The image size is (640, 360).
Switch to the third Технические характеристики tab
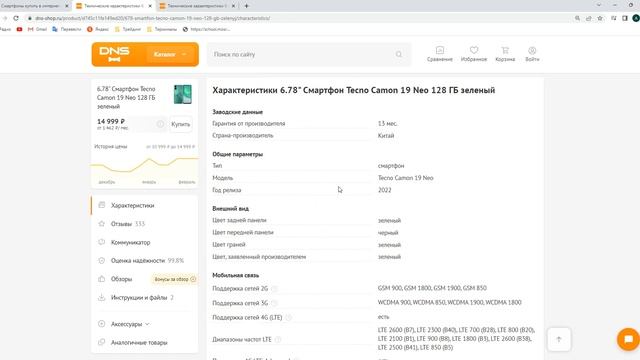coord(197,6)
